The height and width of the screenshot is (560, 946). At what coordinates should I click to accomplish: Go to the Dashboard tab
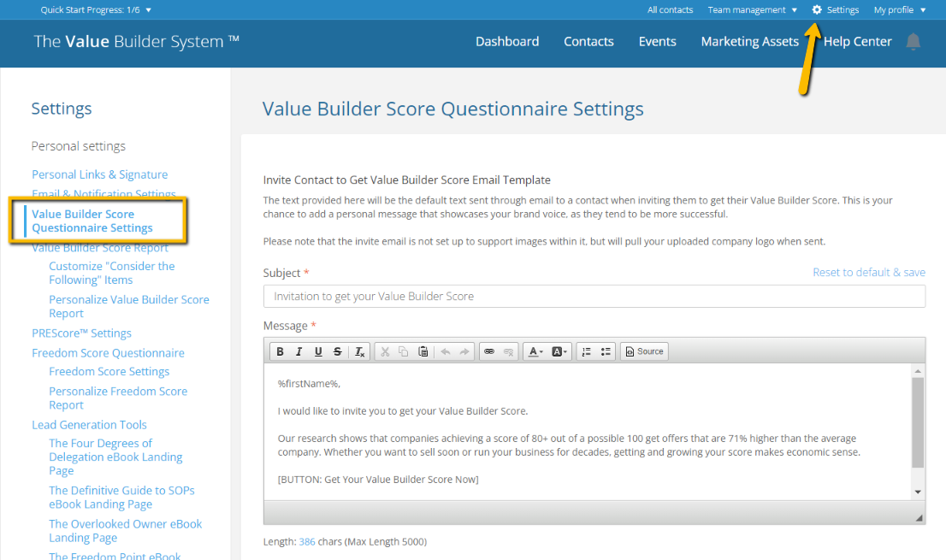[507, 42]
